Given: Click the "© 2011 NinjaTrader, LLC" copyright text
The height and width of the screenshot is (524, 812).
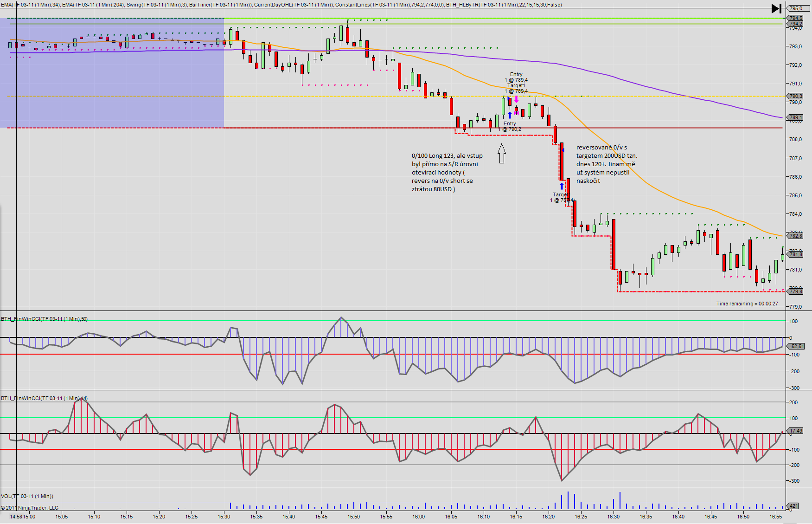Looking at the screenshot, I should tap(30, 508).
